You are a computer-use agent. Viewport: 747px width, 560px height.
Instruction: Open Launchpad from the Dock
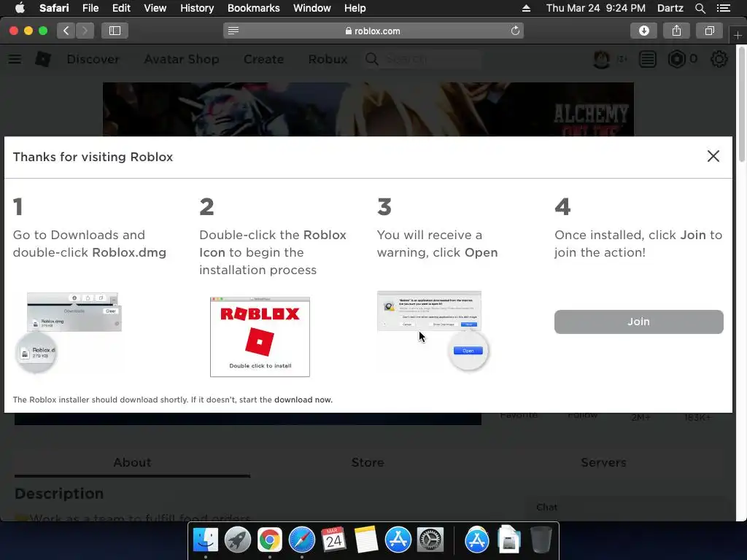[x=237, y=540]
